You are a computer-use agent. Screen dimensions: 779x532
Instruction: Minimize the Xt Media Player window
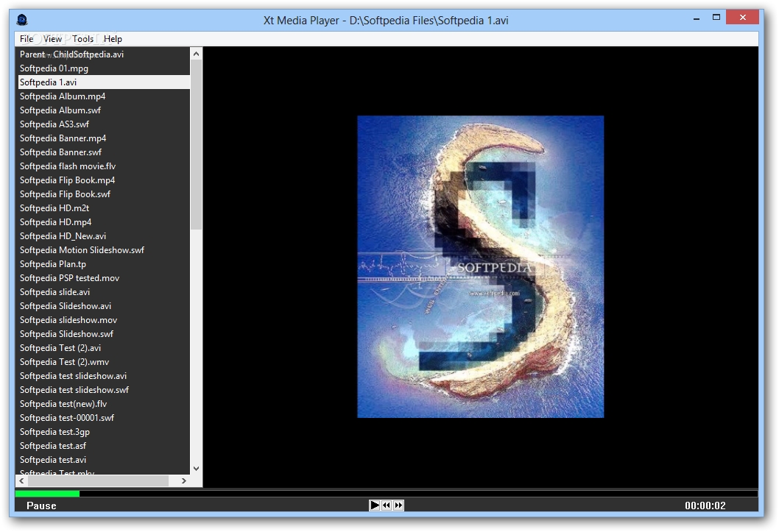697,18
